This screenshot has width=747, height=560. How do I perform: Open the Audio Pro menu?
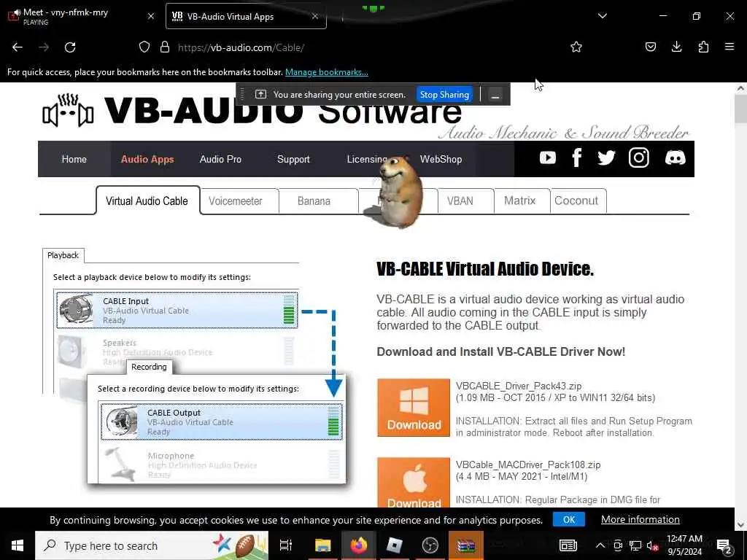(220, 159)
